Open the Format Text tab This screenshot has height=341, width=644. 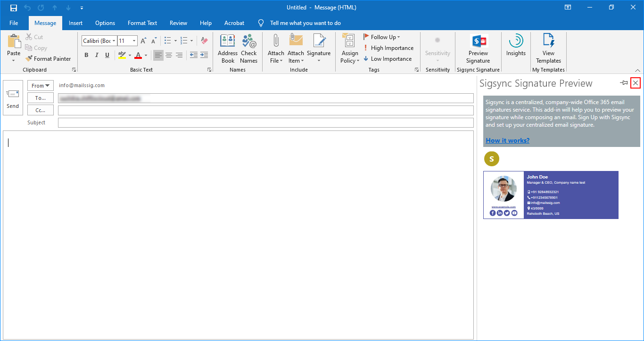142,23
